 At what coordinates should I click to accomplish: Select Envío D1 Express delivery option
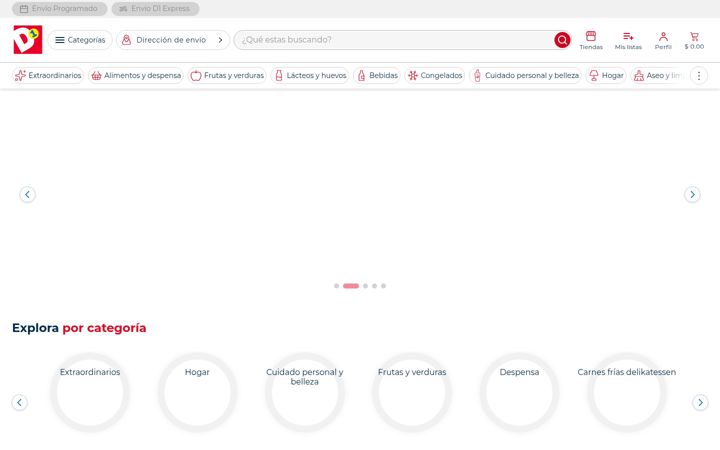[x=155, y=9]
